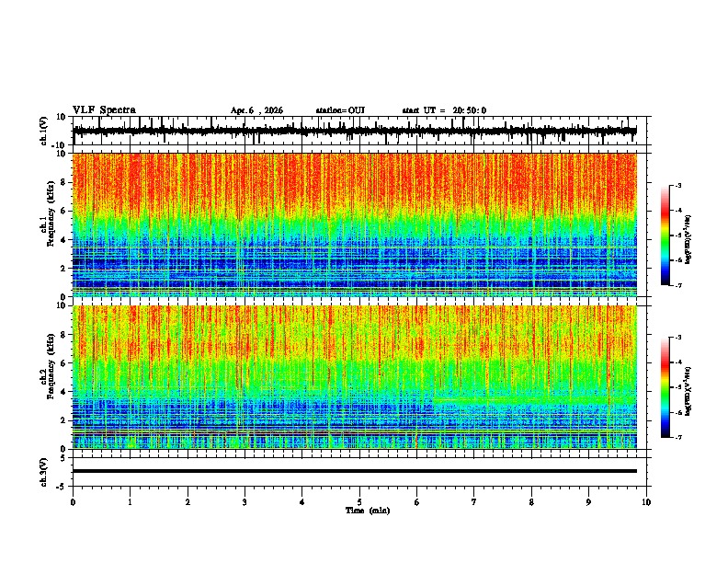Click the ch.1 color bar "log(PSD)" label
Image resolution: width=728 pixels, height=563 pixels.
688,240
